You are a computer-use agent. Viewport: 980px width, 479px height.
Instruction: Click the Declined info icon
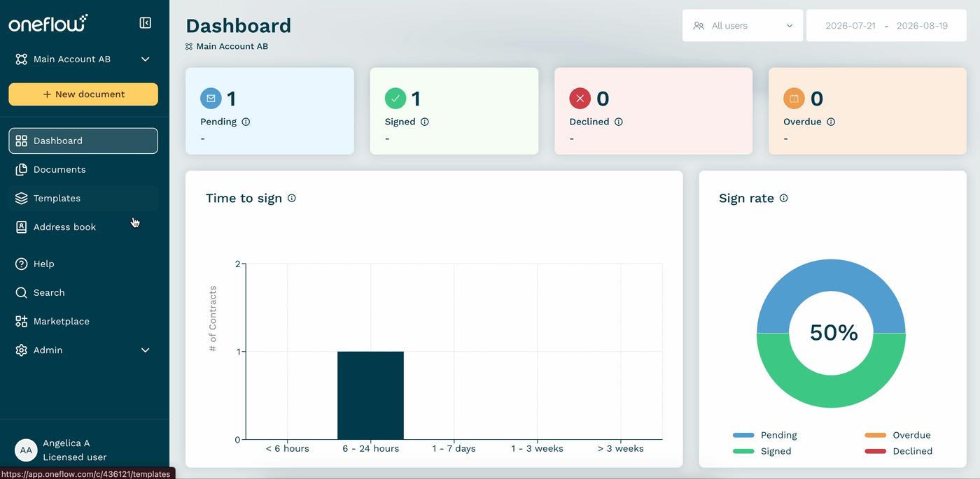tap(619, 122)
